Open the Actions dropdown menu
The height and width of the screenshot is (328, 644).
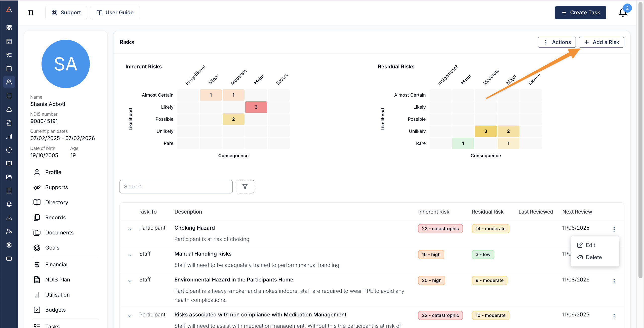pyautogui.click(x=557, y=42)
